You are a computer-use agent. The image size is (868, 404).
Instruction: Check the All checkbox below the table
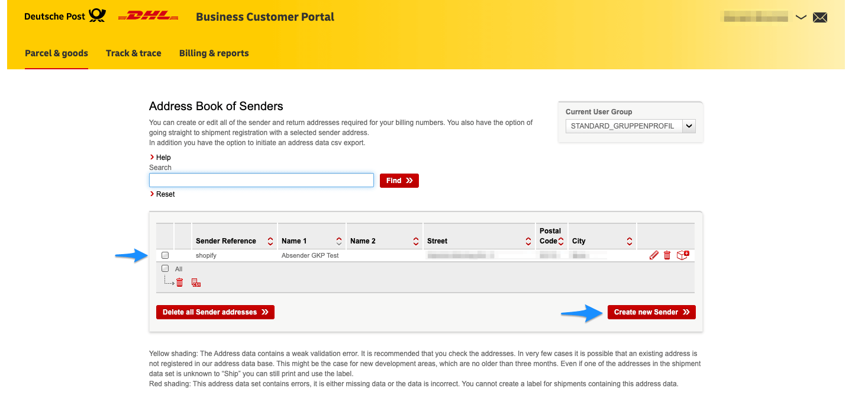click(x=165, y=268)
